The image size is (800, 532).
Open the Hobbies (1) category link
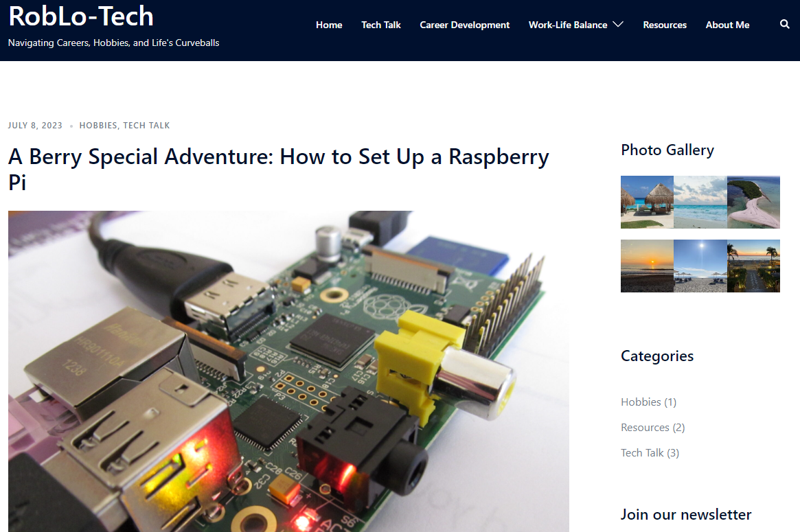pos(648,402)
